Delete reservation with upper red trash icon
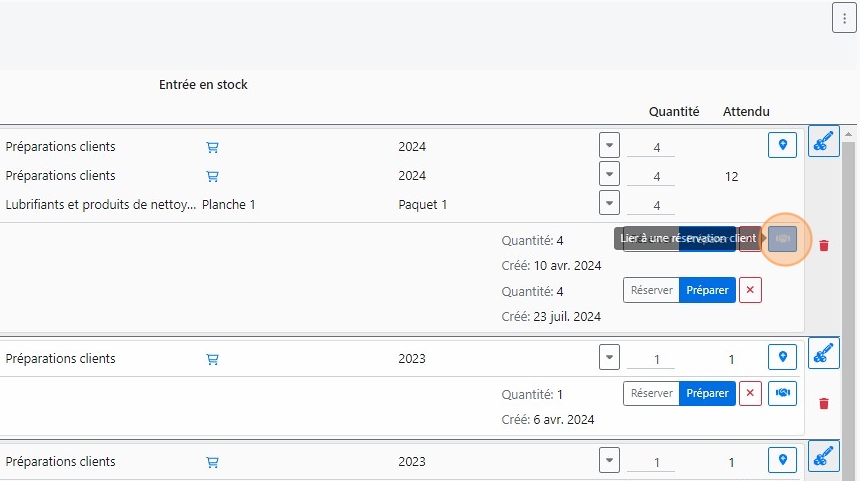860x481 pixels. tap(824, 245)
